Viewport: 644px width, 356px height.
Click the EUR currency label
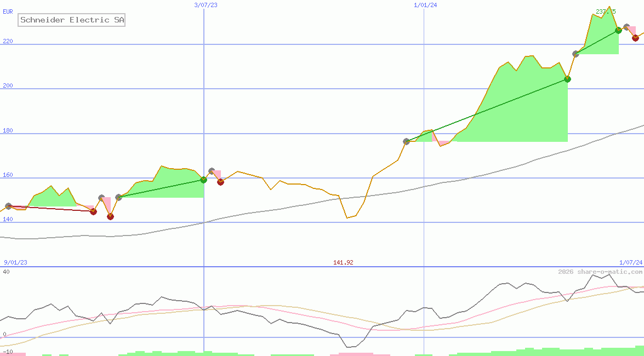(x=8, y=11)
